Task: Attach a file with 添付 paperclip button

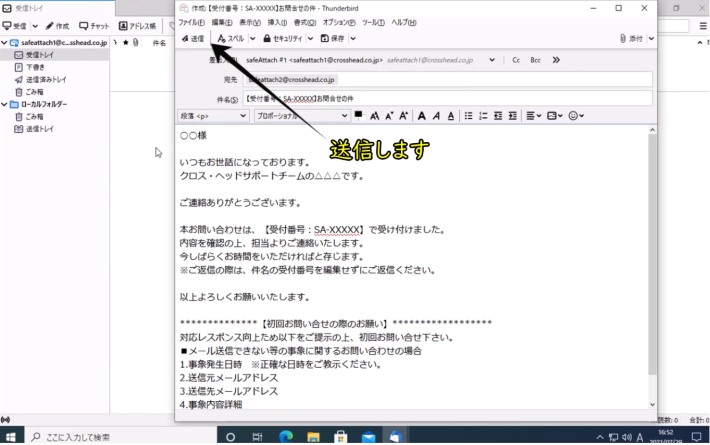Action: 631,38
